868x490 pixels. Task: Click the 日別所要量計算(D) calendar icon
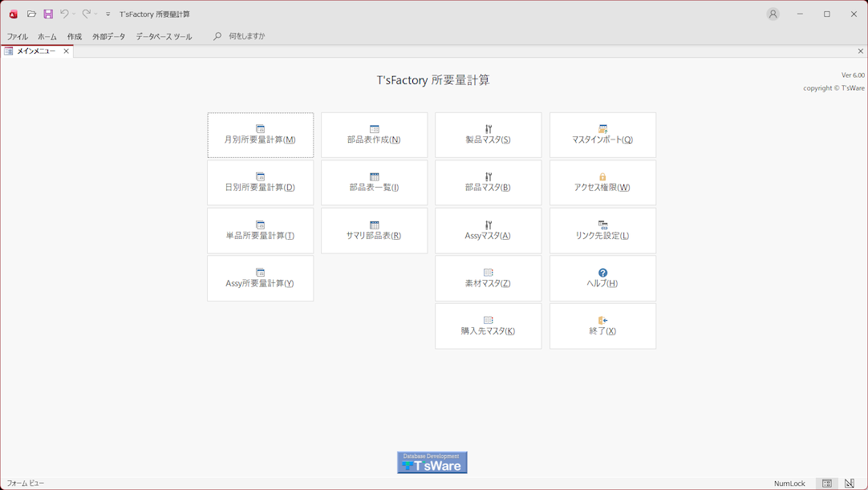coord(261,176)
